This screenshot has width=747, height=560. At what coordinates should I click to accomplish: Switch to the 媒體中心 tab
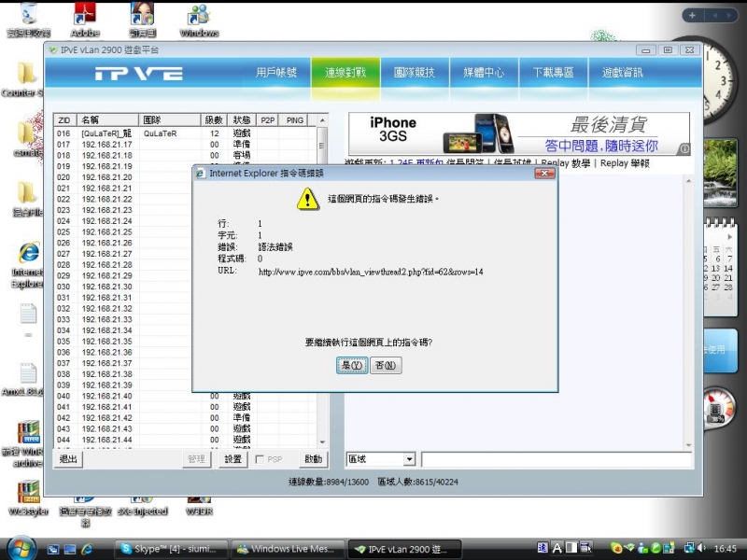(x=485, y=74)
